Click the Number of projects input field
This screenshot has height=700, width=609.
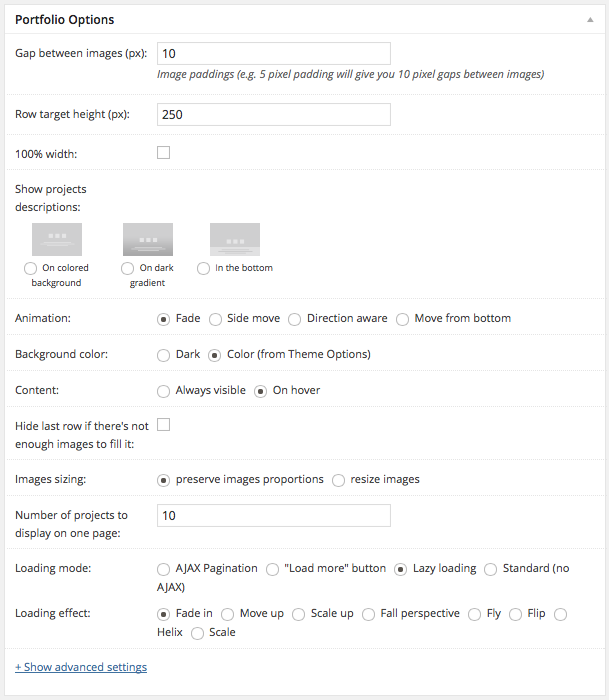click(273, 515)
